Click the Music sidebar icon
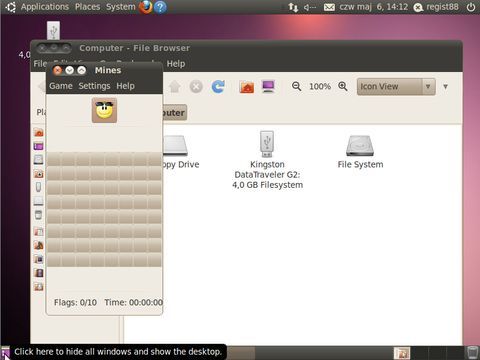Screen dimensions: 480x360 pos(39,245)
